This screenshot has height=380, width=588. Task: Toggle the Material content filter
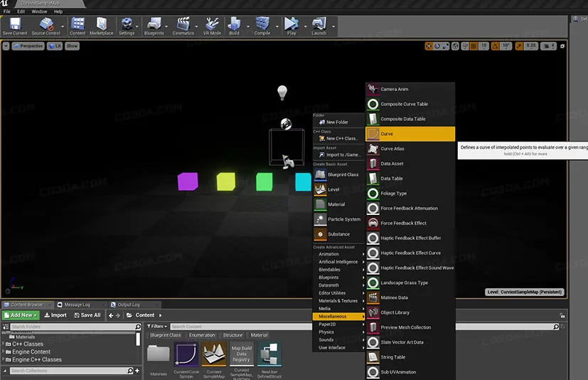point(259,335)
